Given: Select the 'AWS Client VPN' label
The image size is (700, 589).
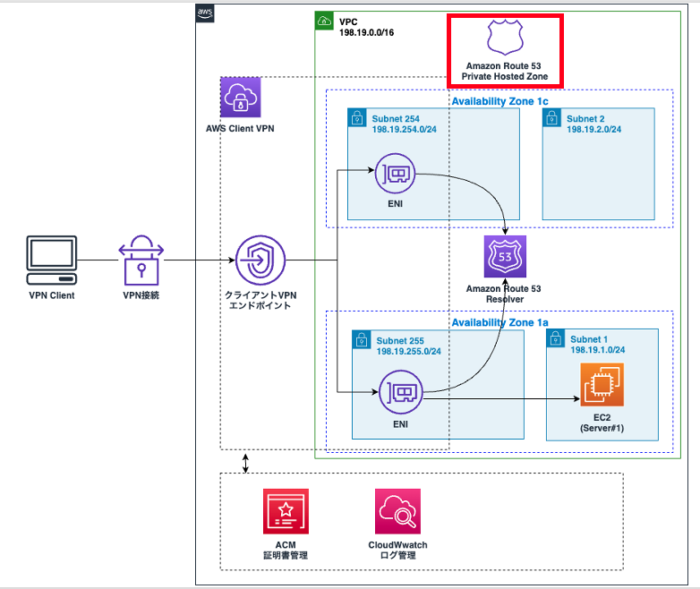Looking at the screenshot, I should pos(240,129).
